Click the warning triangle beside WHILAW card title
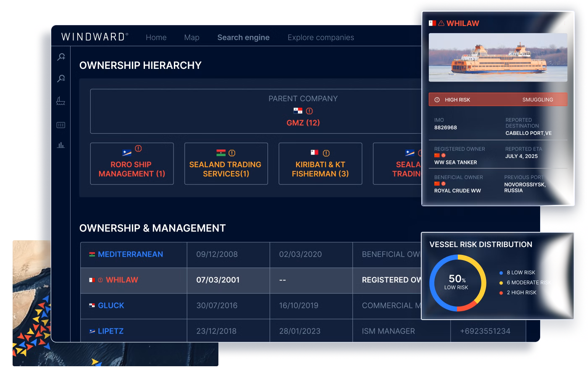 tap(441, 23)
